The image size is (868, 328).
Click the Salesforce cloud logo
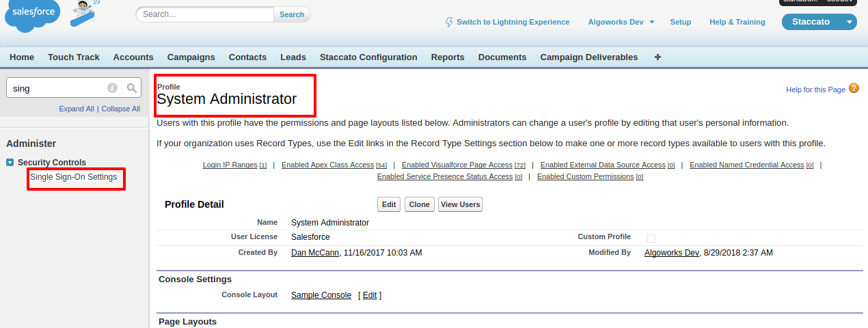point(32,15)
